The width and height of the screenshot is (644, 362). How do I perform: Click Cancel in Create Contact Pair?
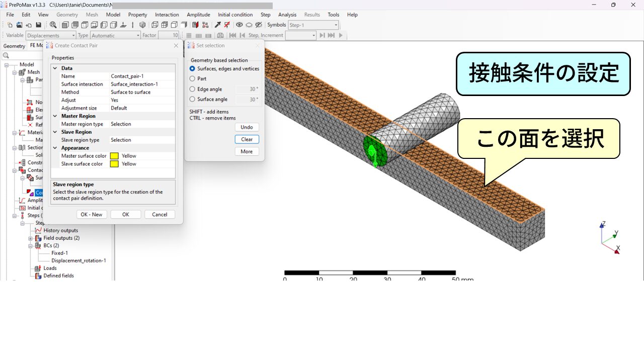159,215
